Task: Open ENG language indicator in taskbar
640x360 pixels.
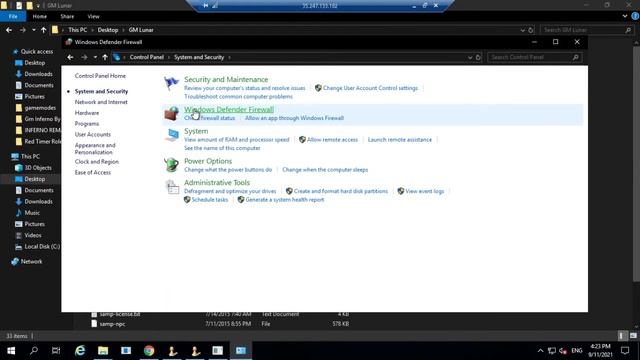Action: [x=577, y=351]
